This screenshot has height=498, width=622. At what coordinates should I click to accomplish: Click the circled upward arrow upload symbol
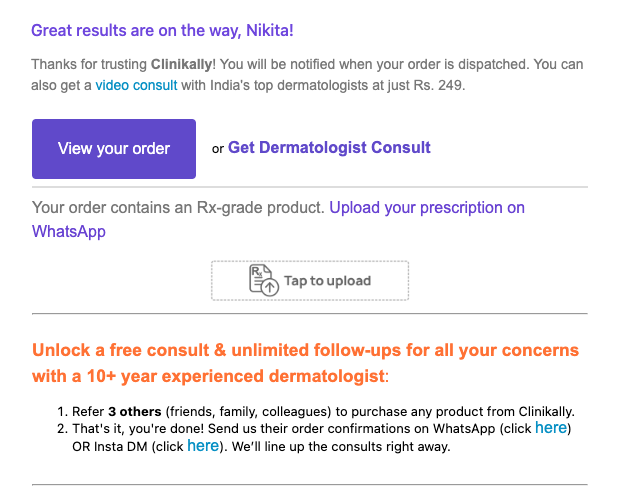coord(270,286)
